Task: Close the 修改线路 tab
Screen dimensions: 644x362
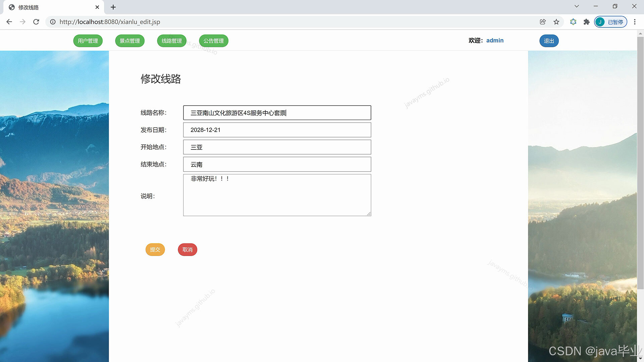Action: coord(97,7)
